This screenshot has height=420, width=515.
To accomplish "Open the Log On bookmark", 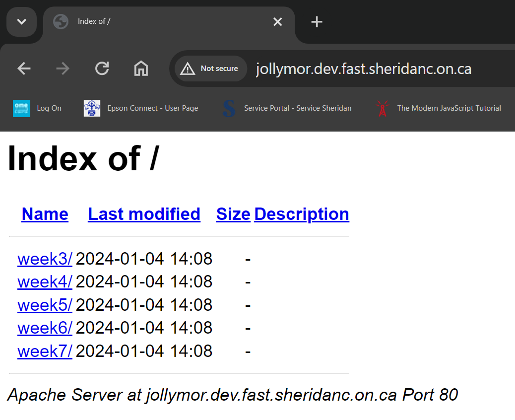I will point(37,108).
